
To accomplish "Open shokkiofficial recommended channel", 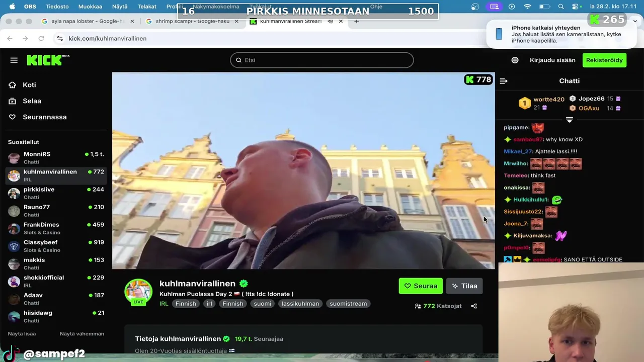I will click(x=56, y=281).
